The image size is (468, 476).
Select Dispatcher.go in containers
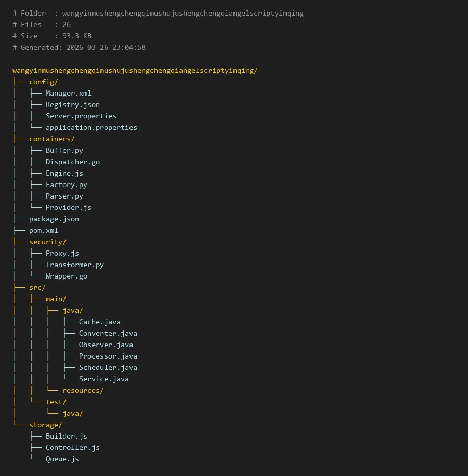[72, 162]
